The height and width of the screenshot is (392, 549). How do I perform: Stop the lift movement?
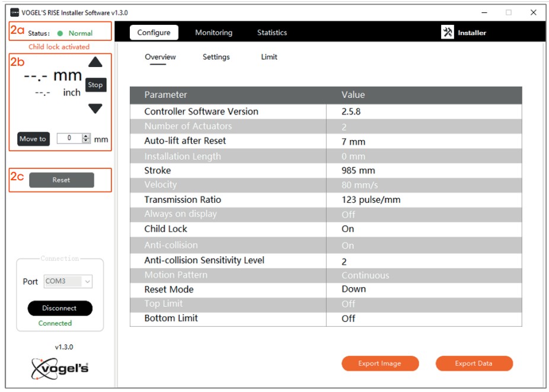pos(95,85)
